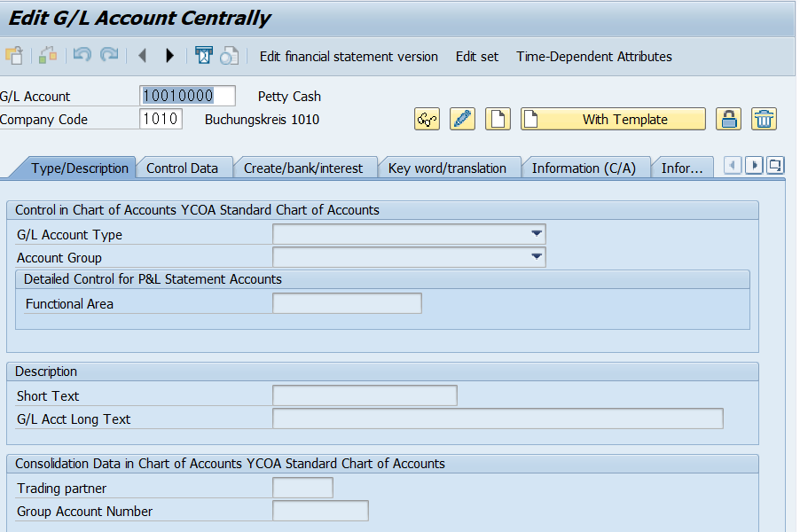Screen dimensions: 800x532
Task: Click the undo arrow icon
Action: tap(82, 55)
